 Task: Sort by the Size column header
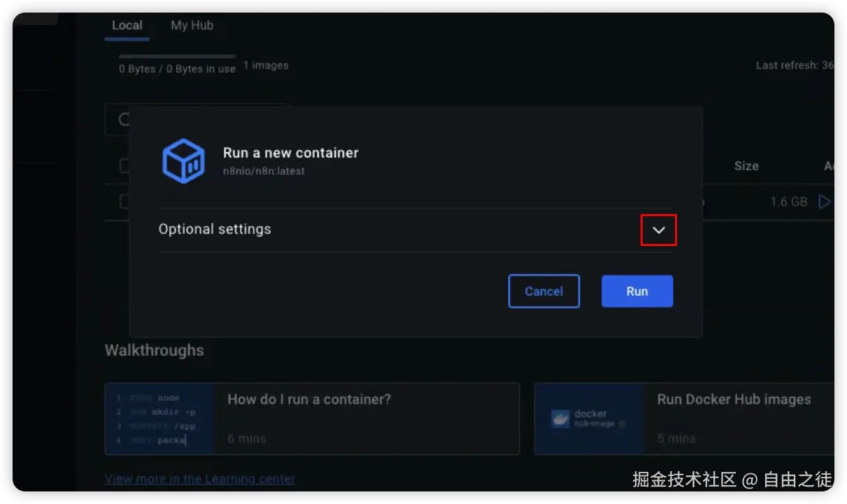click(746, 166)
